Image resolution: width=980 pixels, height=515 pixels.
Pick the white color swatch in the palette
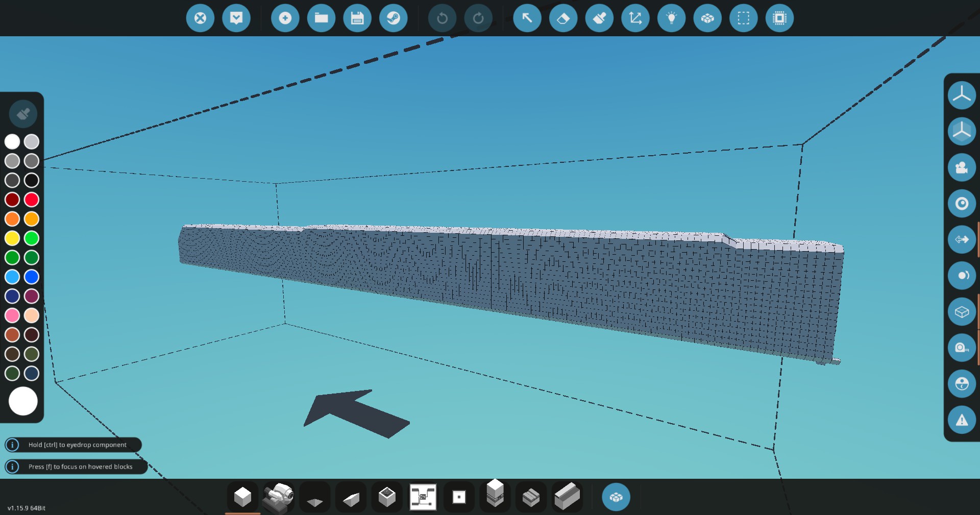[x=12, y=142]
